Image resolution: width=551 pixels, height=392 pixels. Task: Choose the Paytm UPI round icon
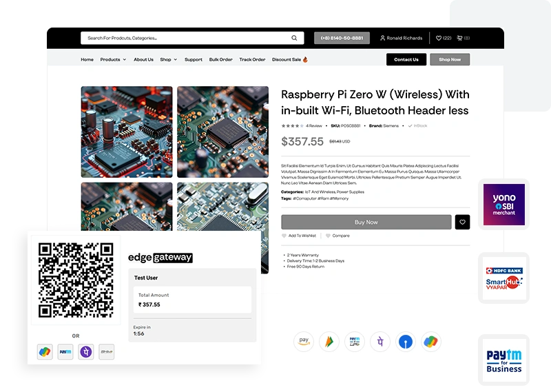tap(355, 342)
